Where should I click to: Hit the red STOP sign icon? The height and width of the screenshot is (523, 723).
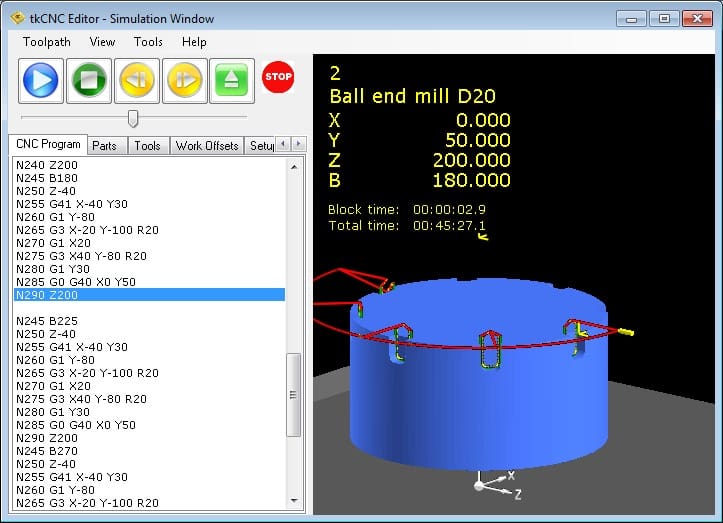[278, 77]
